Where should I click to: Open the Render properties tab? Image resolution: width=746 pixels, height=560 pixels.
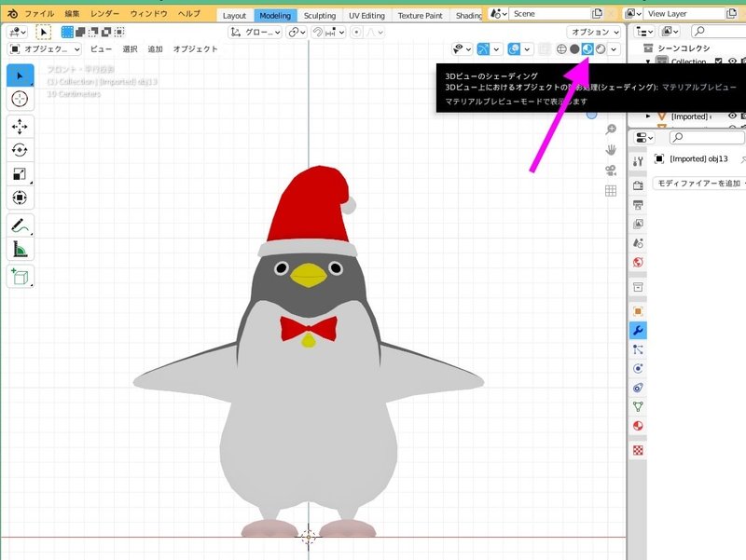(638, 185)
